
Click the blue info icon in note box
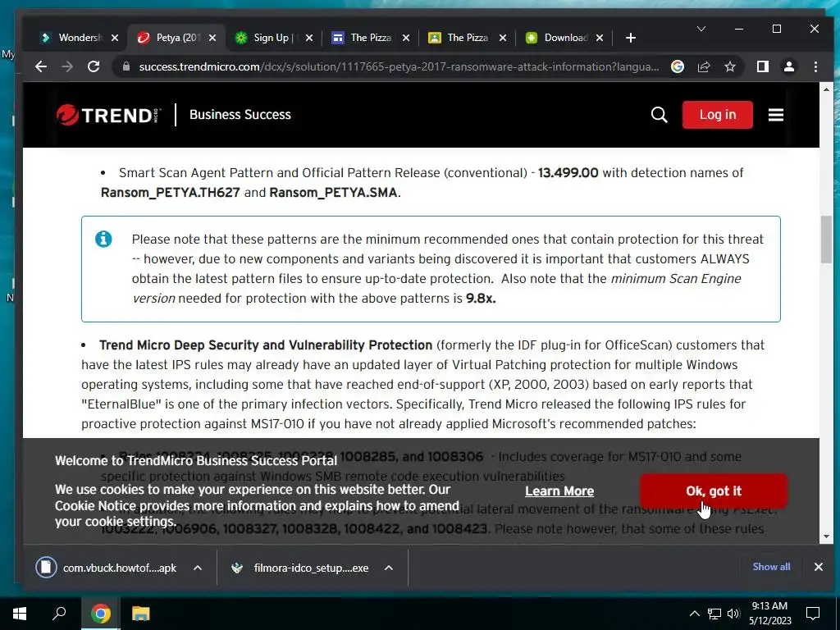tap(103, 239)
